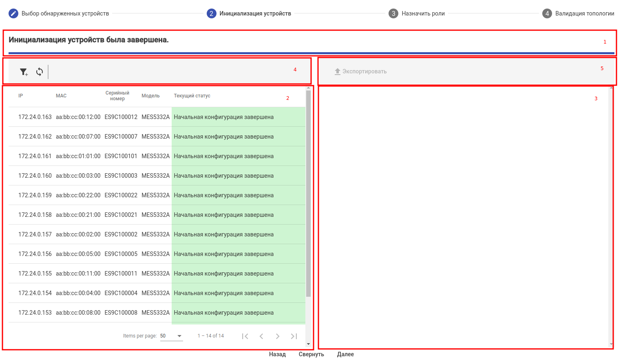Select IP address 172.24.0.157
623x364 pixels.
pos(35,234)
